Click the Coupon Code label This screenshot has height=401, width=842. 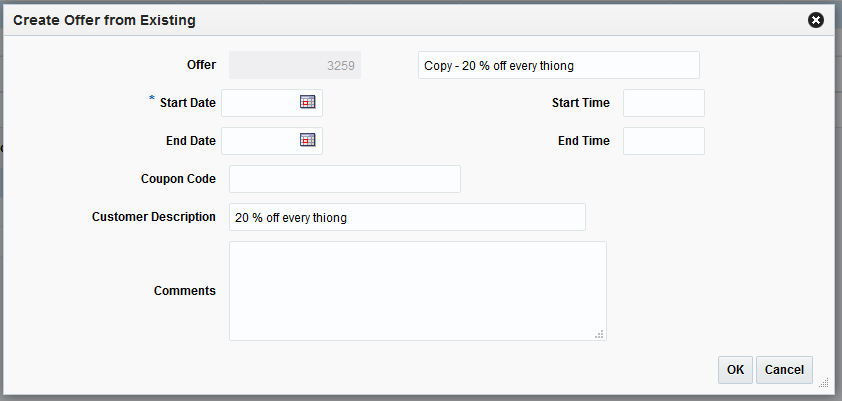(178, 179)
